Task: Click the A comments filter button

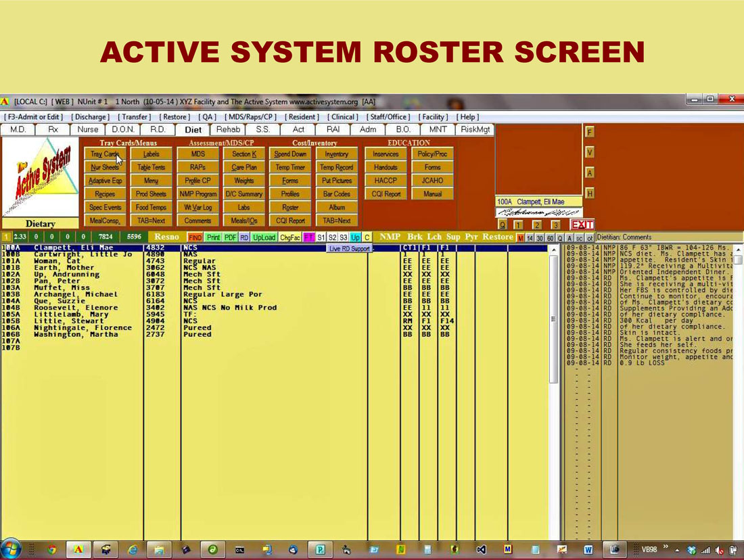Action: pyautogui.click(x=569, y=238)
